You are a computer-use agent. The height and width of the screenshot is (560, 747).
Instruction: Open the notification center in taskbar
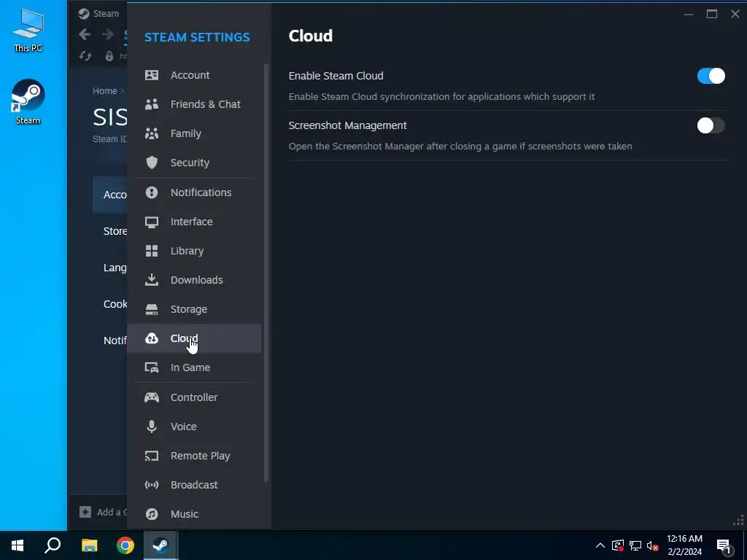click(x=724, y=546)
